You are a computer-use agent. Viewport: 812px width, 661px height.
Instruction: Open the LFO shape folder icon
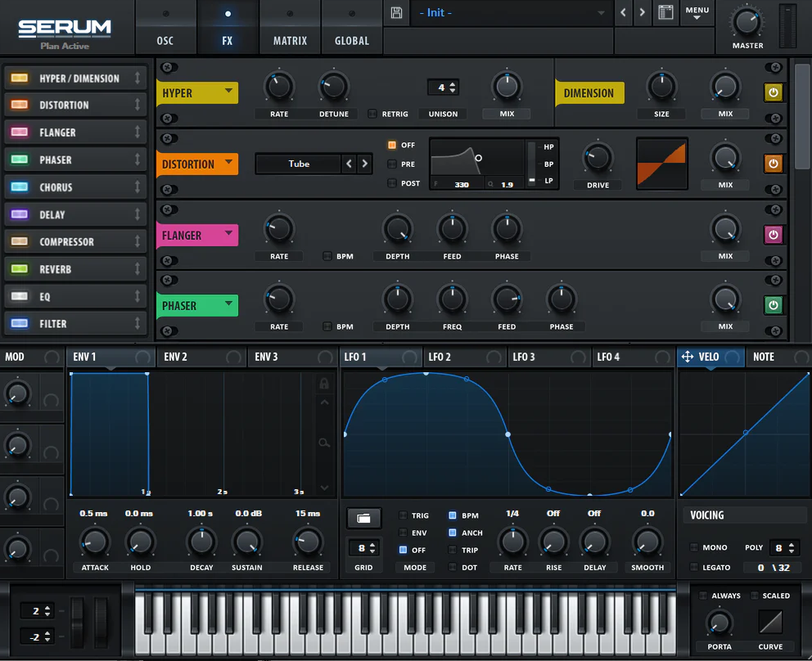pyautogui.click(x=363, y=518)
